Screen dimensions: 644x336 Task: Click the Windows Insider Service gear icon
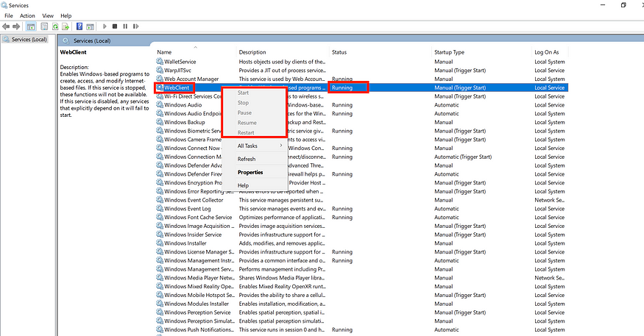[x=160, y=235]
